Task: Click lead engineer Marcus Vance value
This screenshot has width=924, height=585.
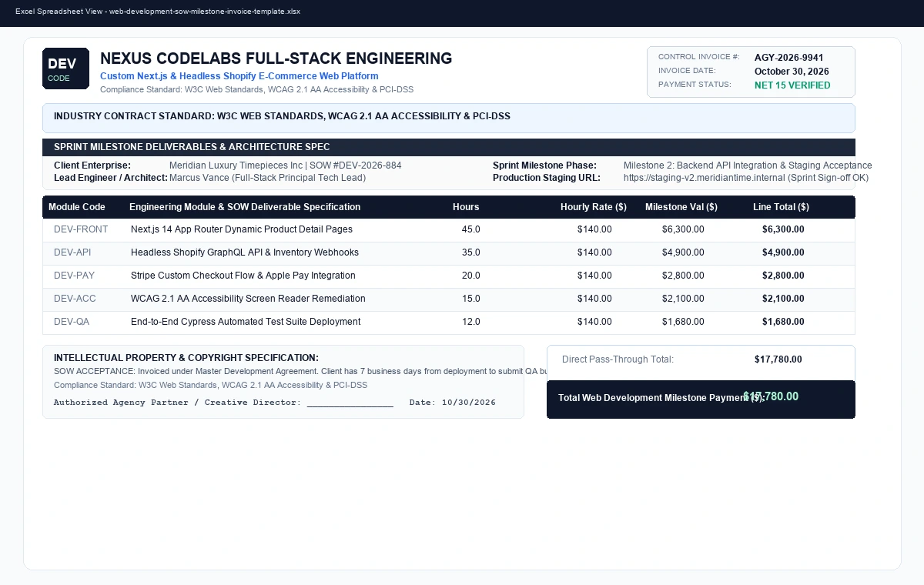Action: click(x=267, y=178)
